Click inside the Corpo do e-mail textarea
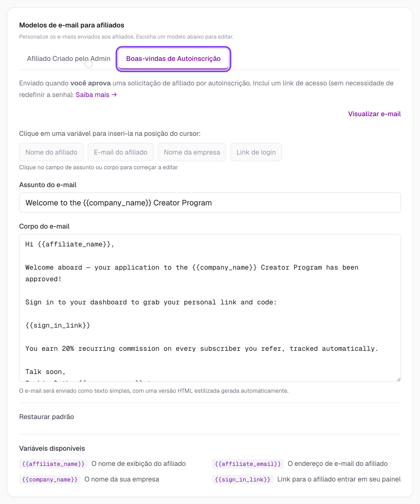Image resolution: width=420 pixels, height=504 pixels. (x=210, y=308)
